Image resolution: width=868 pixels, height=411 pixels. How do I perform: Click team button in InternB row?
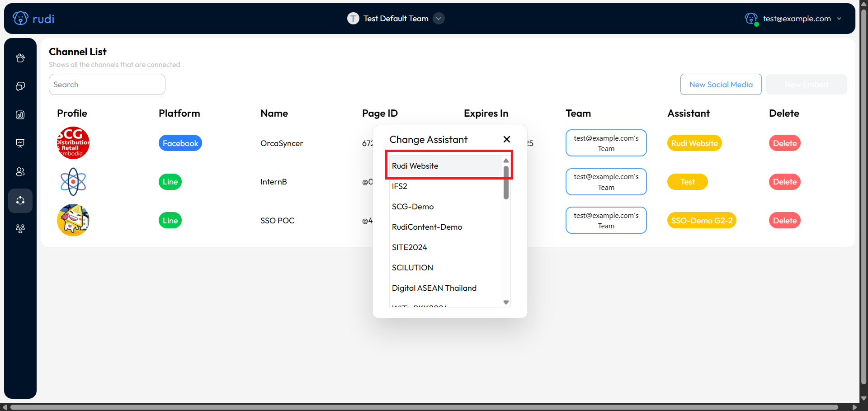(x=606, y=182)
